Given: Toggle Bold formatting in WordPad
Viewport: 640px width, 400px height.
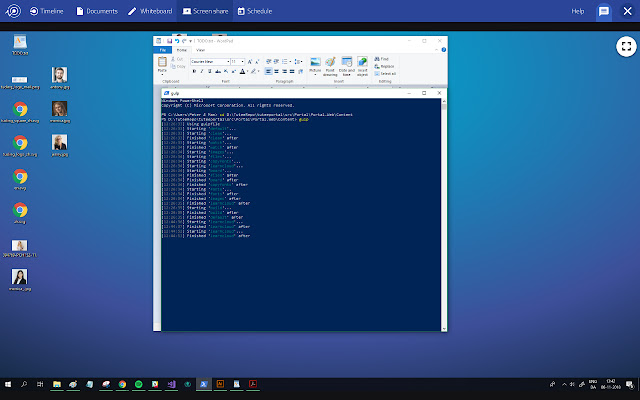Looking at the screenshot, I should [194, 71].
